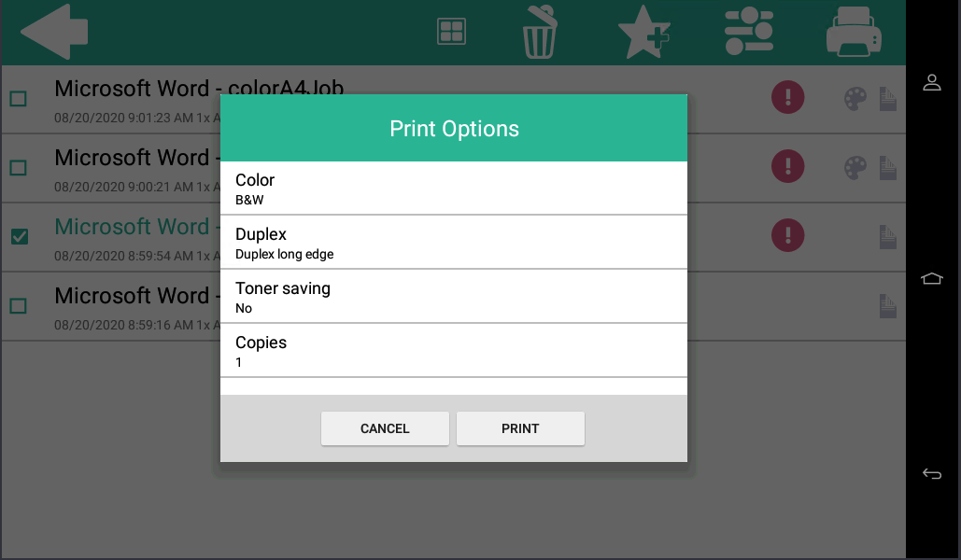
Task: Change the Toner saving option
Action: 453,296
